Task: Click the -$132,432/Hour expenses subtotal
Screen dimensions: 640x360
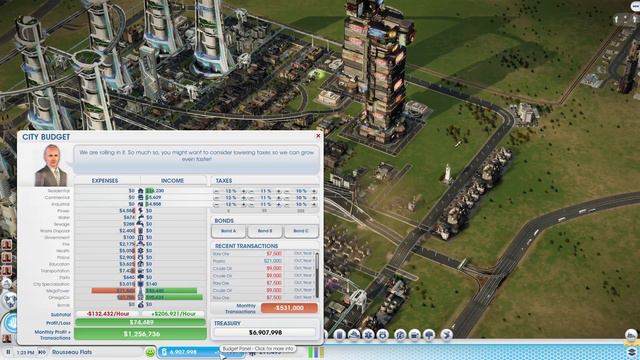Action: click(x=107, y=314)
